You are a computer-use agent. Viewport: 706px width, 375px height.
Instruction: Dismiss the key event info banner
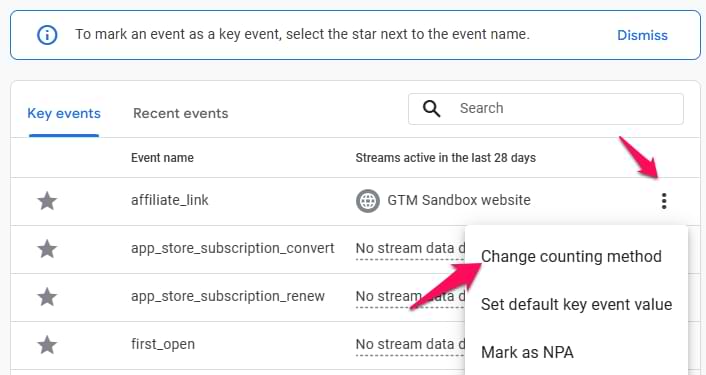point(642,35)
